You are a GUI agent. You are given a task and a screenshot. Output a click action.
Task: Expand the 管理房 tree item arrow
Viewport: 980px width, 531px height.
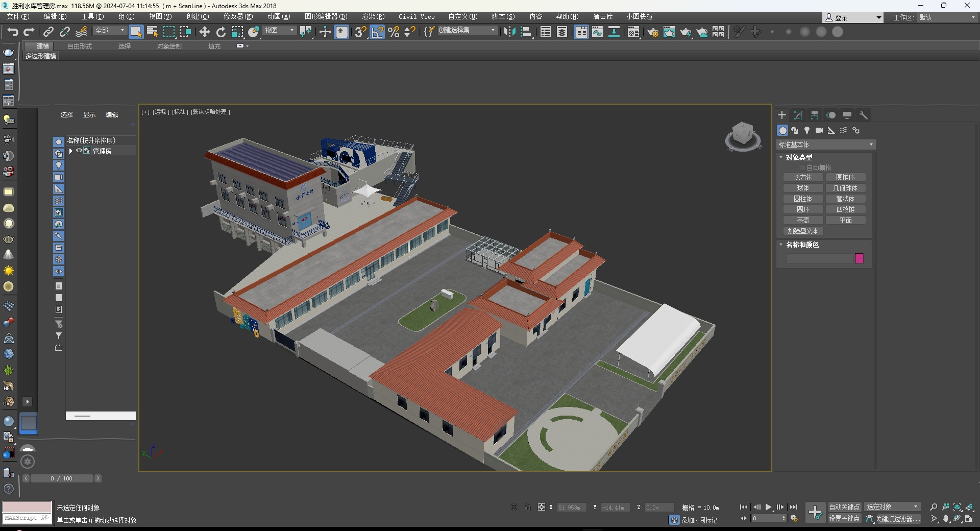pos(71,151)
